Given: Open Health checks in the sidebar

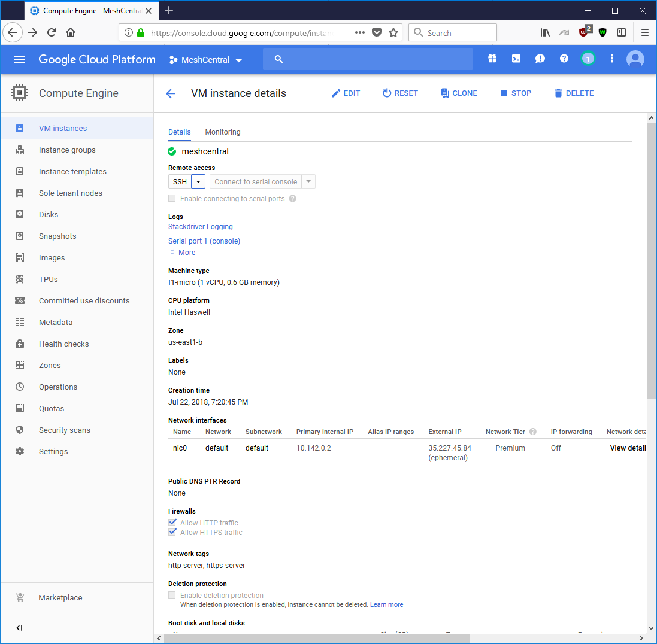Looking at the screenshot, I should coord(77,344).
